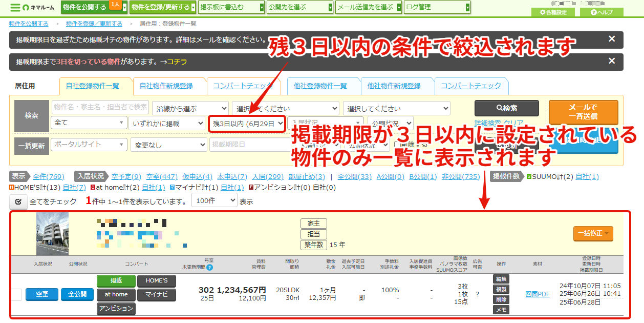Open the 図面PDF link
644x323 pixels.
(538, 294)
